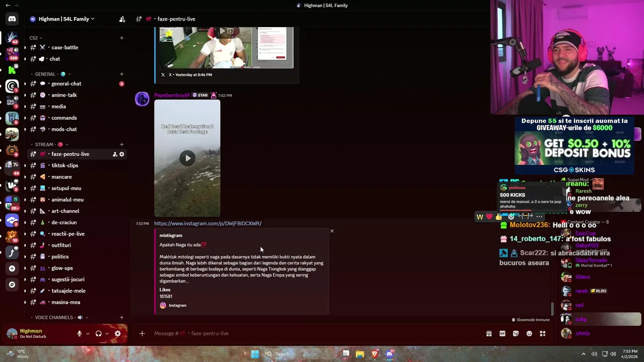
Task: Add W reaction to message
Action: point(480,217)
